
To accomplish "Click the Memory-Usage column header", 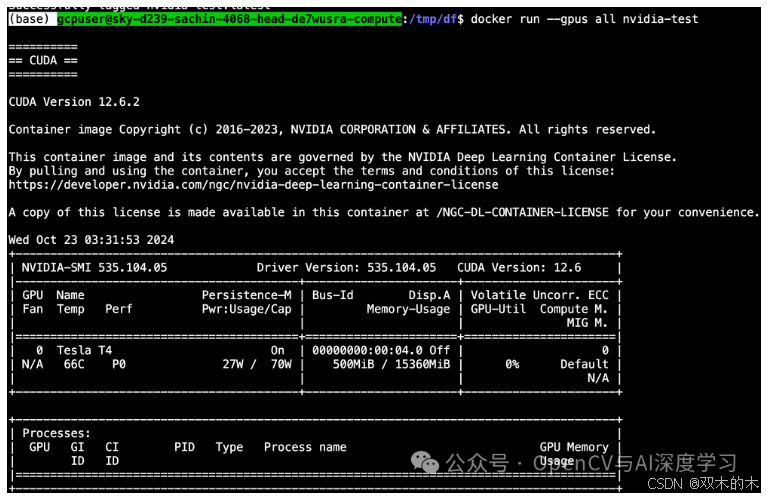I will click(408, 309).
